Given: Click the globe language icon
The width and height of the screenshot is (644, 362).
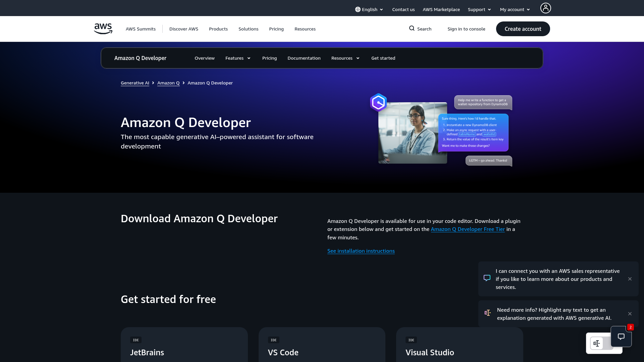Looking at the screenshot, I should click(x=358, y=9).
